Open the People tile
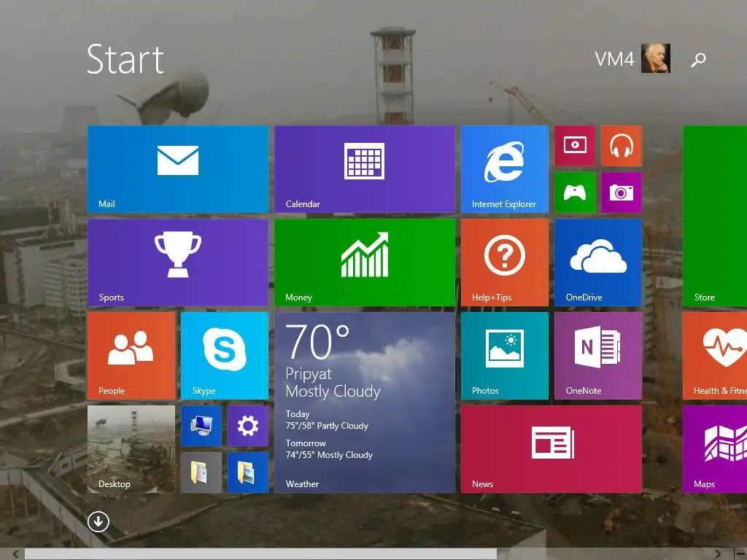Image resolution: width=747 pixels, height=560 pixels. tap(131, 356)
